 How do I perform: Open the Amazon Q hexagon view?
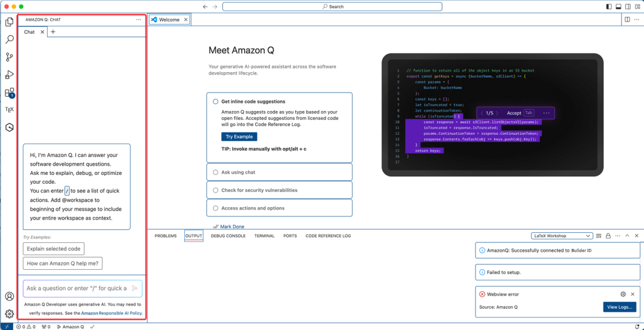(x=9, y=127)
